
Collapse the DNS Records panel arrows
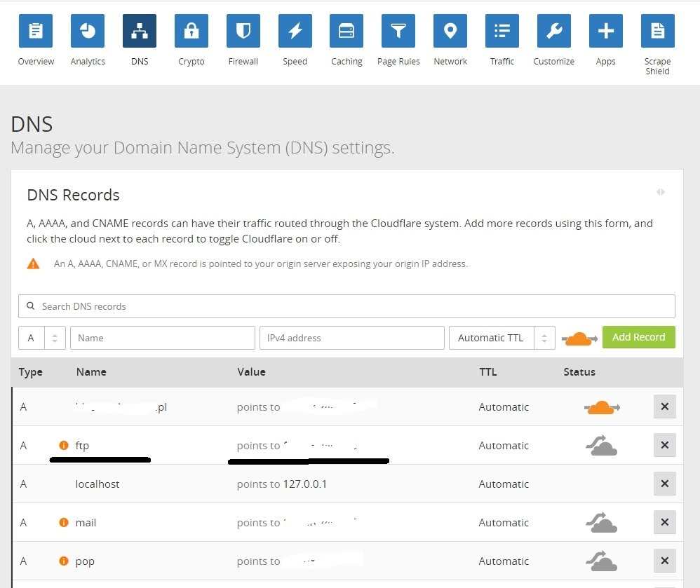pyautogui.click(x=661, y=192)
